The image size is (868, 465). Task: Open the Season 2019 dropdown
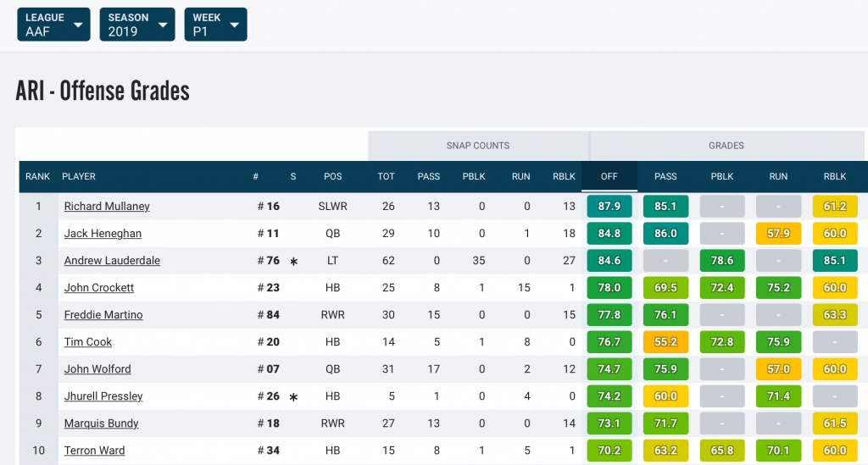pyautogui.click(x=137, y=25)
